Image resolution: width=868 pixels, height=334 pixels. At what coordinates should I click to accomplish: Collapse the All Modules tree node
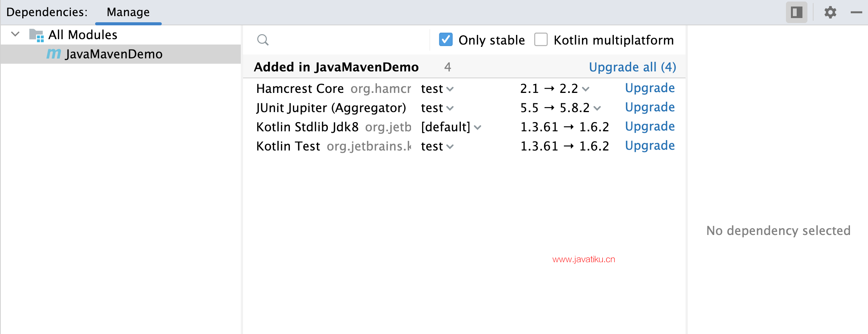[15, 34]
